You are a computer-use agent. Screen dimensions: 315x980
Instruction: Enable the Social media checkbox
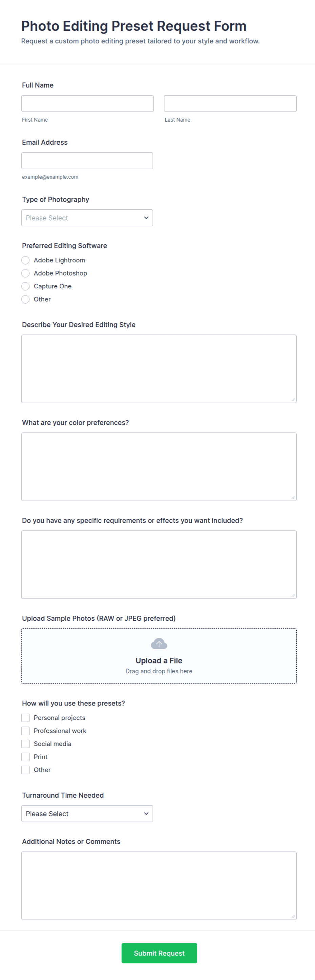pyautogui.click(x=25, y=743)
